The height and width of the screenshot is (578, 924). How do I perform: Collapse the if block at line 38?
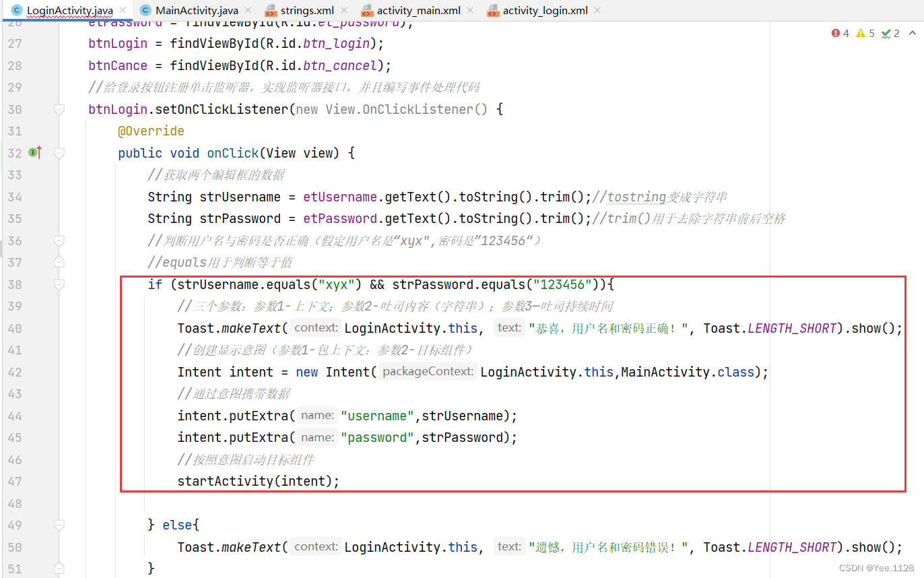tap(59, 284)
